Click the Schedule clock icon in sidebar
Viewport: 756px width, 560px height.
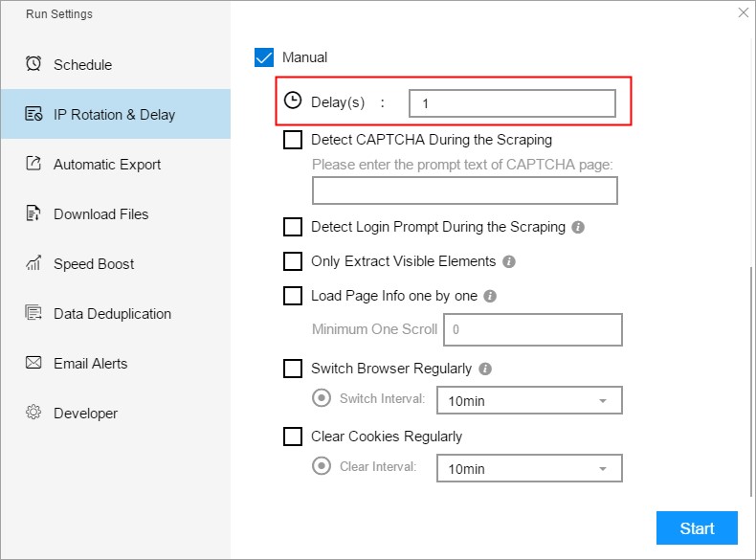click(33, 64)
